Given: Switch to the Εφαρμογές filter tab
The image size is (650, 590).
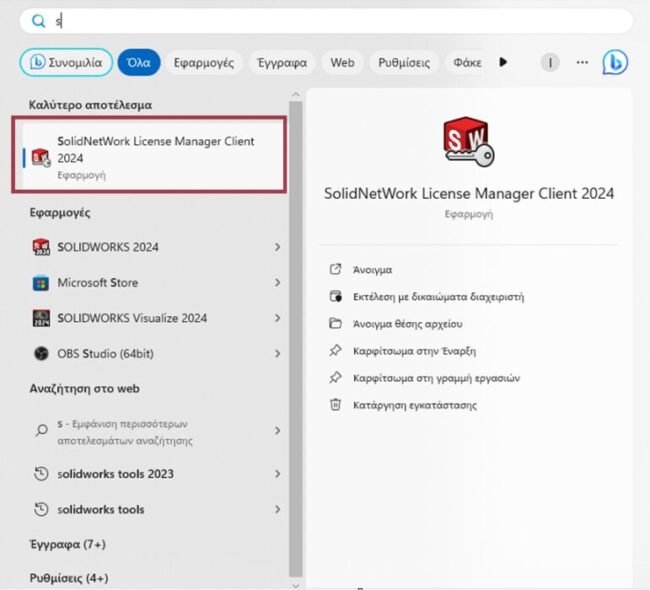Looking at the screenshot, I should (203, 62).
